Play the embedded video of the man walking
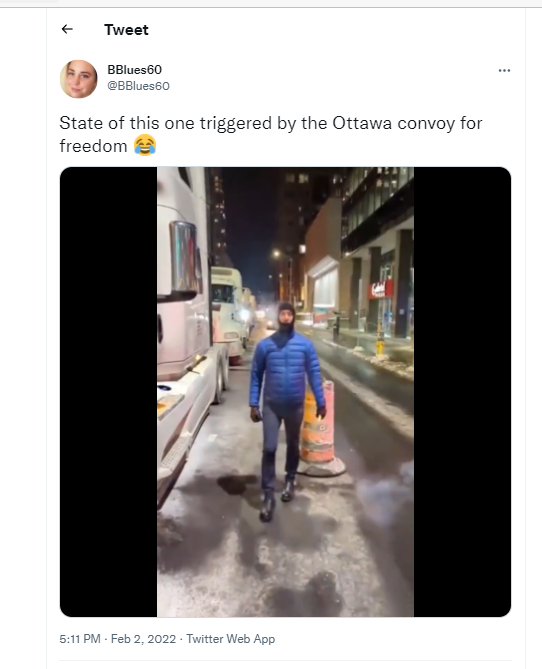 tap(285, 392)
